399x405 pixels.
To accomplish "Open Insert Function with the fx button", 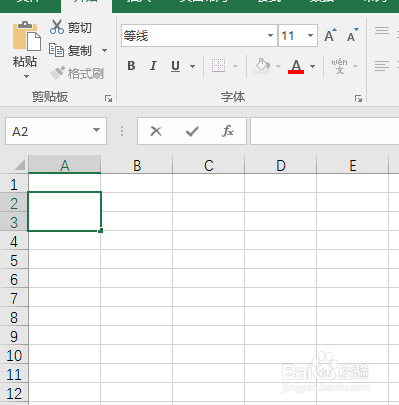I will (228, 131).
